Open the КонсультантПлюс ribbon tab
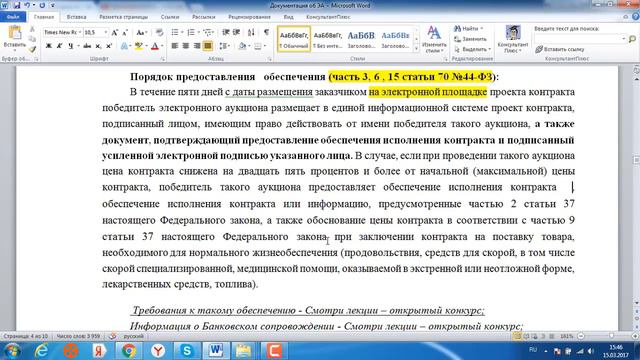This screenshot has height=360, width=640. click(x=328, y=17)
